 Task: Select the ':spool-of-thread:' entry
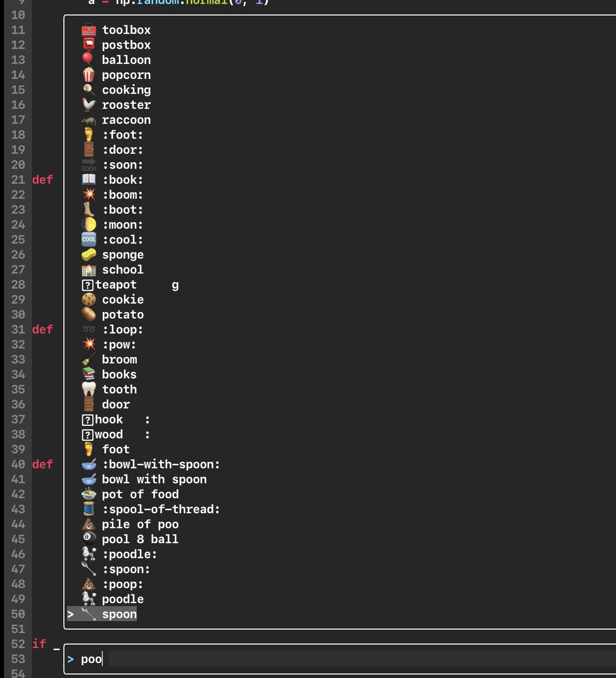pos(161,509)
